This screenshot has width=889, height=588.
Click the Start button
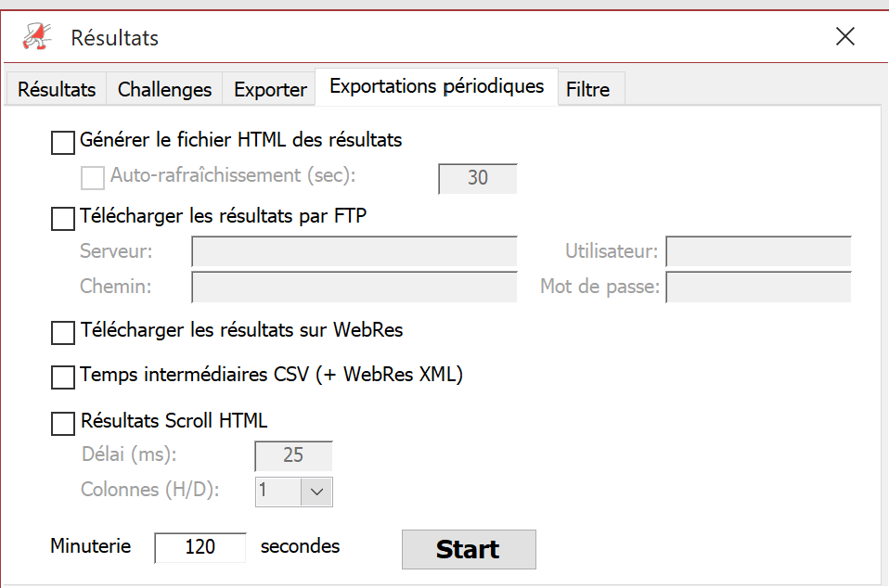pyautogui.click(x=469, y=549)
